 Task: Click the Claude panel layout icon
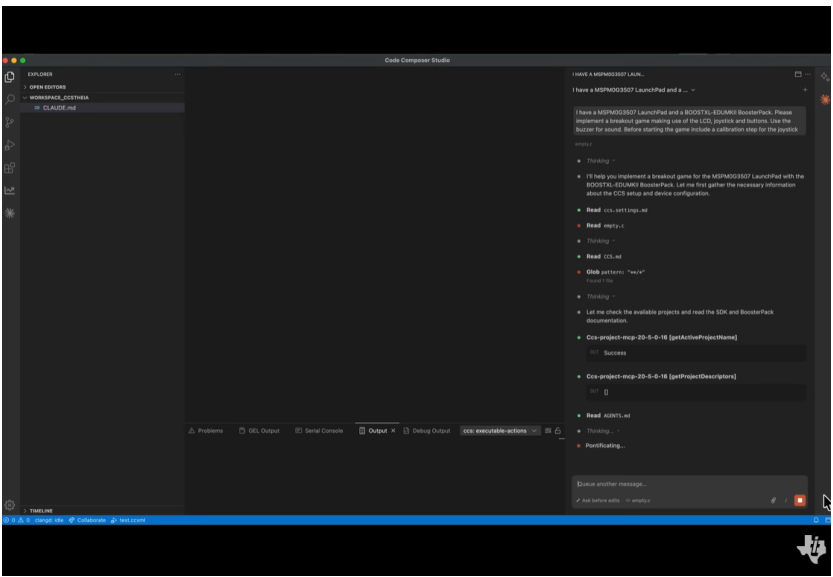pos(798,74)
